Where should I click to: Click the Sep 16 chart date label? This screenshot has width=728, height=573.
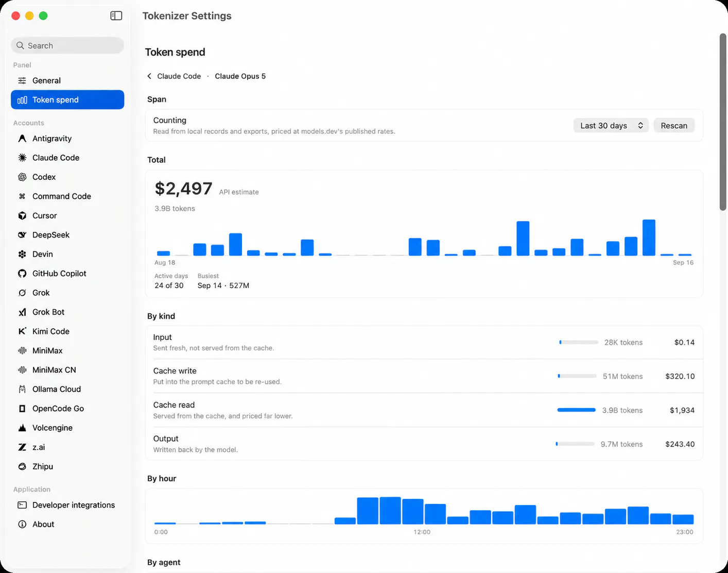pos(683,262)
